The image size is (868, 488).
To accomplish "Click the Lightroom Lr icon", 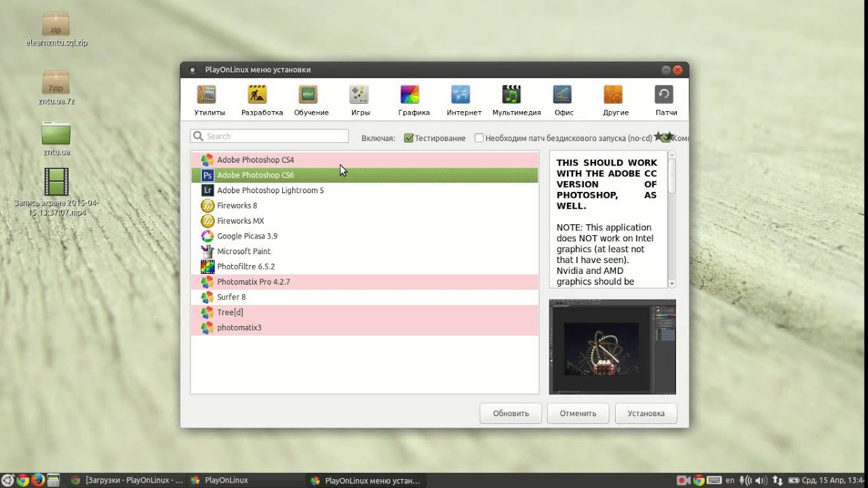I will 208,190.
